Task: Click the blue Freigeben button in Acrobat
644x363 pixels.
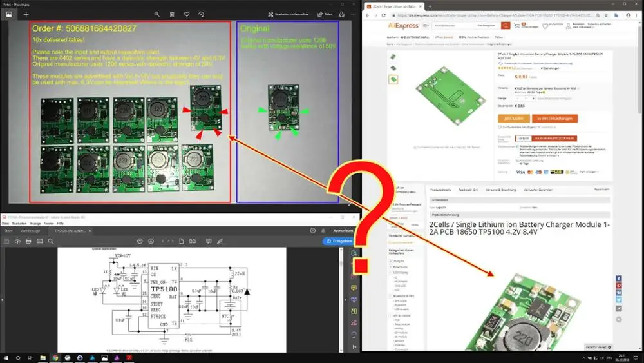Action: 339,241
